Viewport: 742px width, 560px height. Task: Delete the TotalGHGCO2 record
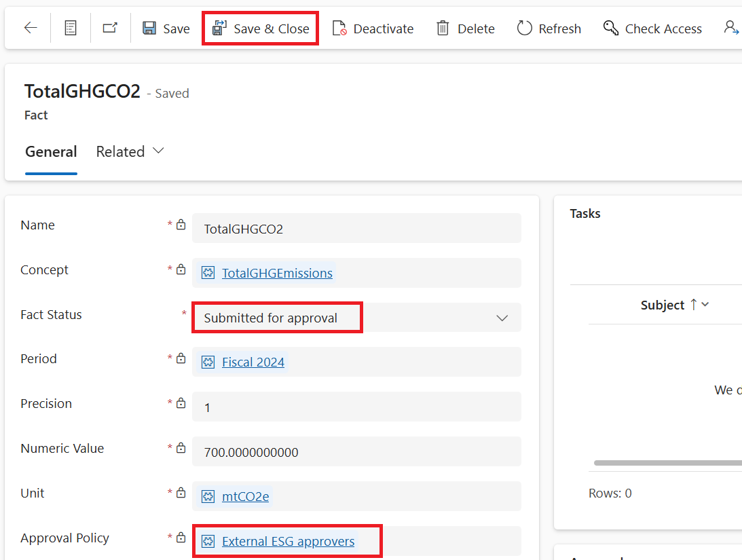click(465, 29)
